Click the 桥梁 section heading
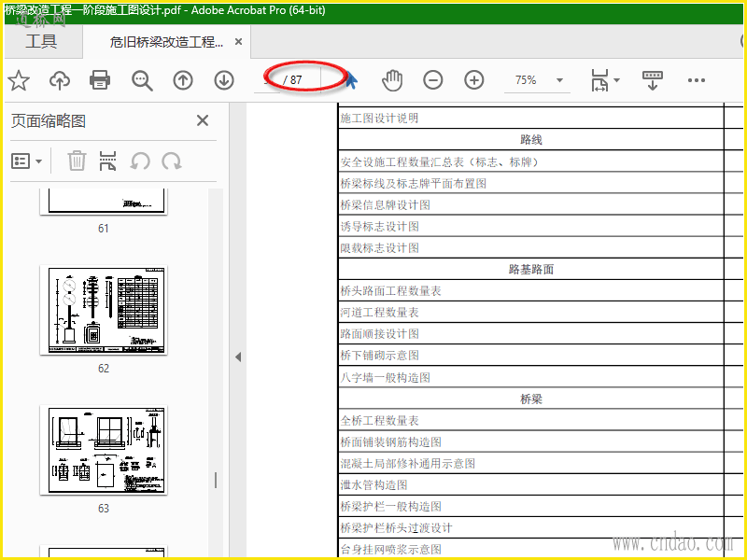The image size is (747, 560). pyautogui.click(x=531, y=399)
